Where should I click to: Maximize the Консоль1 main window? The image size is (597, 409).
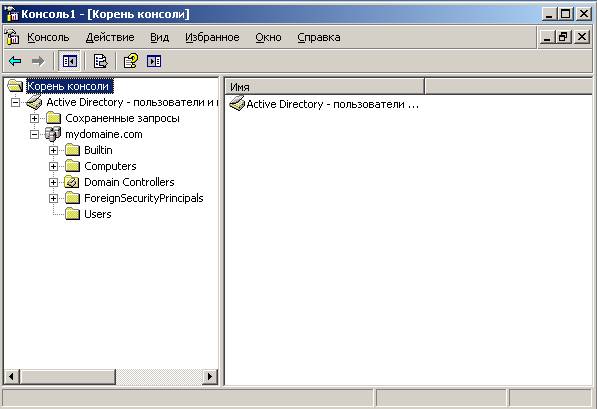tap(565, 14)
